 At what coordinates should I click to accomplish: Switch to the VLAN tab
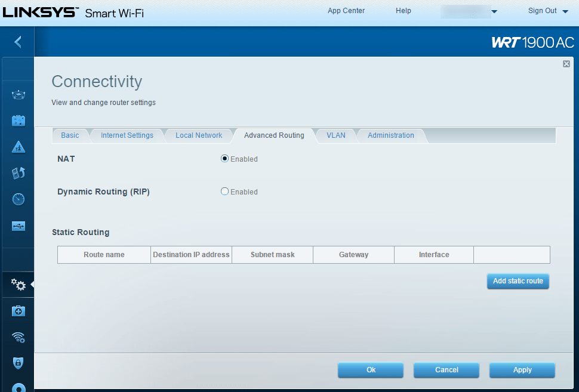(336, 135)
